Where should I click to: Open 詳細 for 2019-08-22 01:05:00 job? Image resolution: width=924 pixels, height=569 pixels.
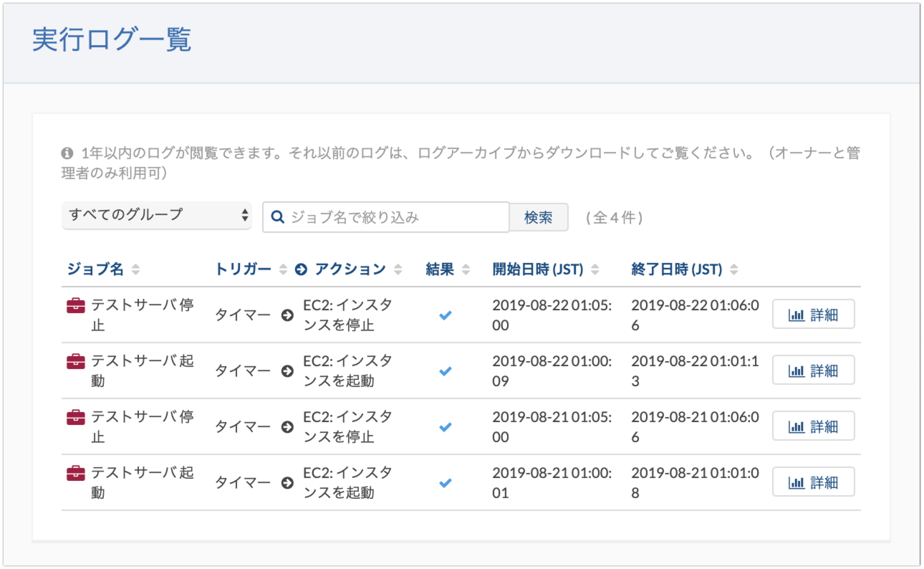[x=813, y=314]
